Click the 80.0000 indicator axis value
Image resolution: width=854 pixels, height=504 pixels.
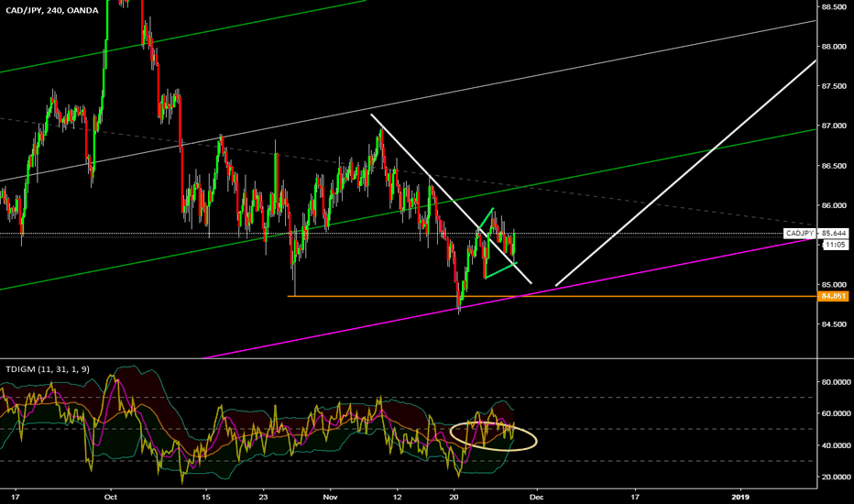click(836, 382)
